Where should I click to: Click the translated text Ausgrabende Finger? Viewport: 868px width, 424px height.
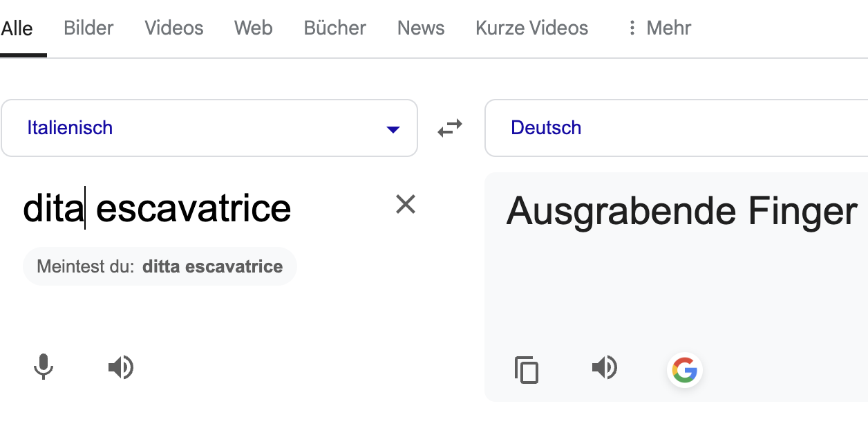[x=681, y=210]
